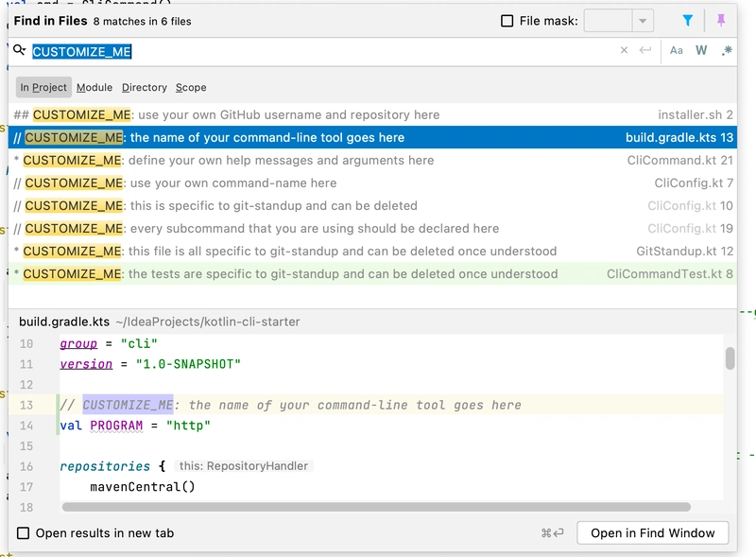Click the preview vertical scrollbar

[730, 359]
